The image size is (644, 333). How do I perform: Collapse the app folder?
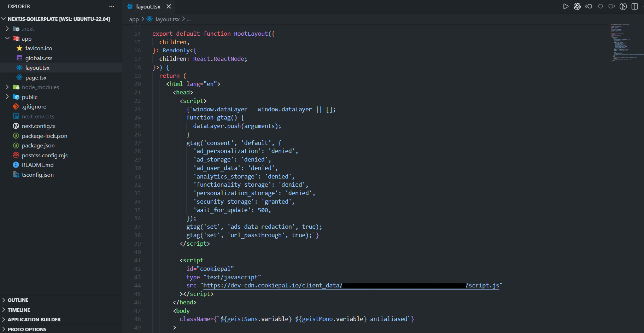(7, 38)
